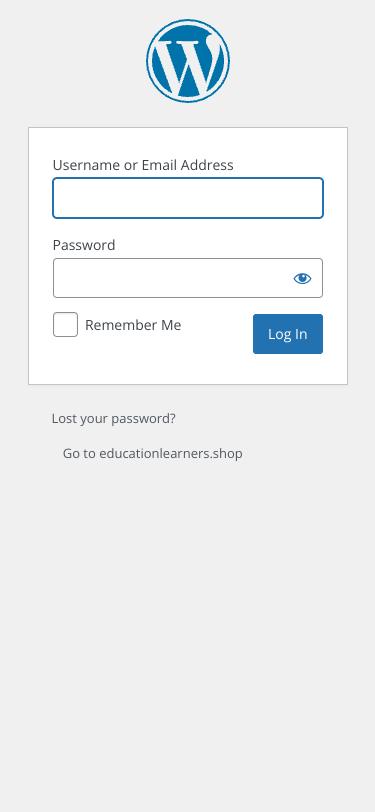This screenshot has width=375, height=812.
Task: Toggle password visibility eye button
Action: coord(302,279)
